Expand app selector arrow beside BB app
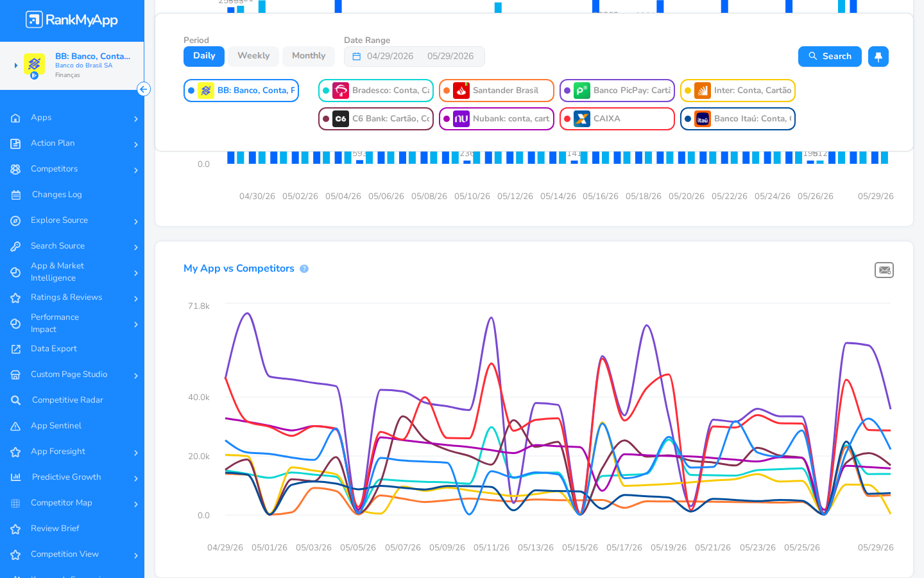This screenshot has height=578, width=924. 16,66
